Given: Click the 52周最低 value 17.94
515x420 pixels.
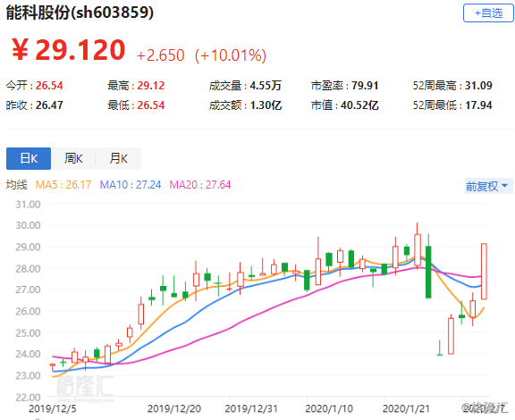Looking at the screenshot, I should click(478, 105).
